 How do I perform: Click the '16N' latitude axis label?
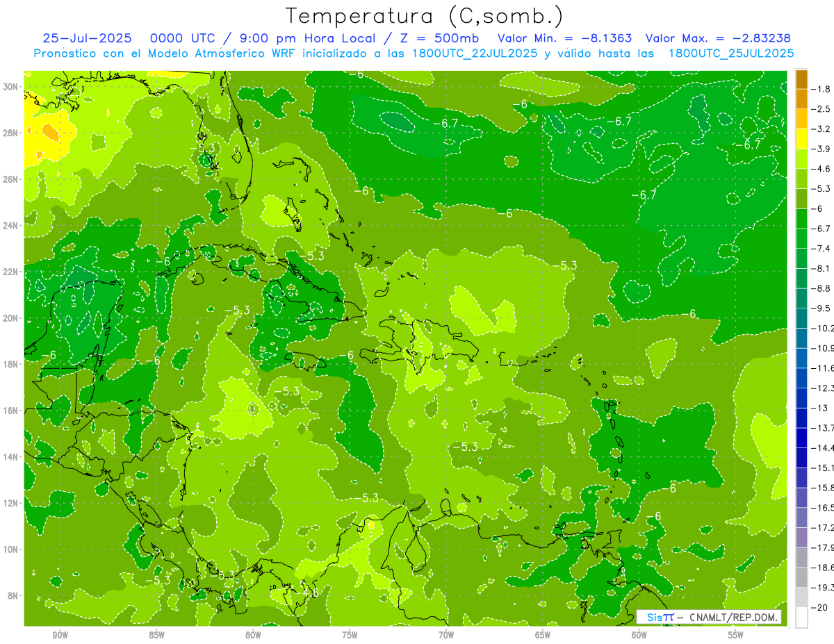12,410
